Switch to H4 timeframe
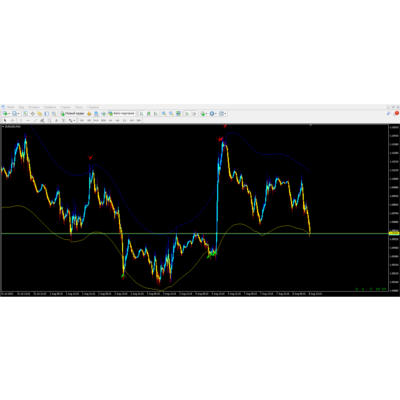 tap(117, 120)
